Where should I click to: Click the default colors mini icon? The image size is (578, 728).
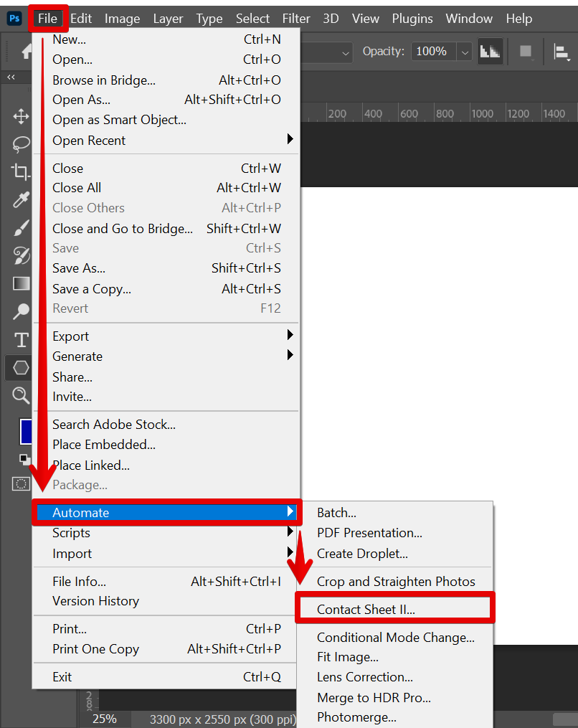tap(24, 460)
